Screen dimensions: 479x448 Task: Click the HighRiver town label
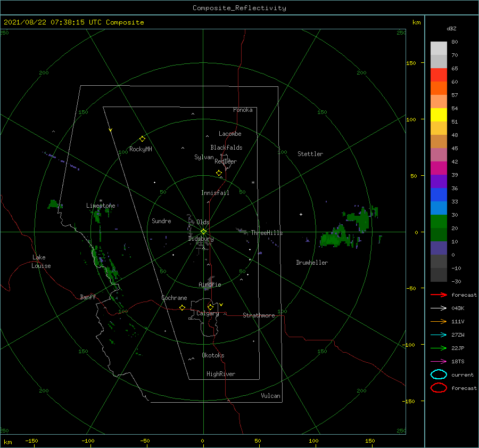coord(220,374)
